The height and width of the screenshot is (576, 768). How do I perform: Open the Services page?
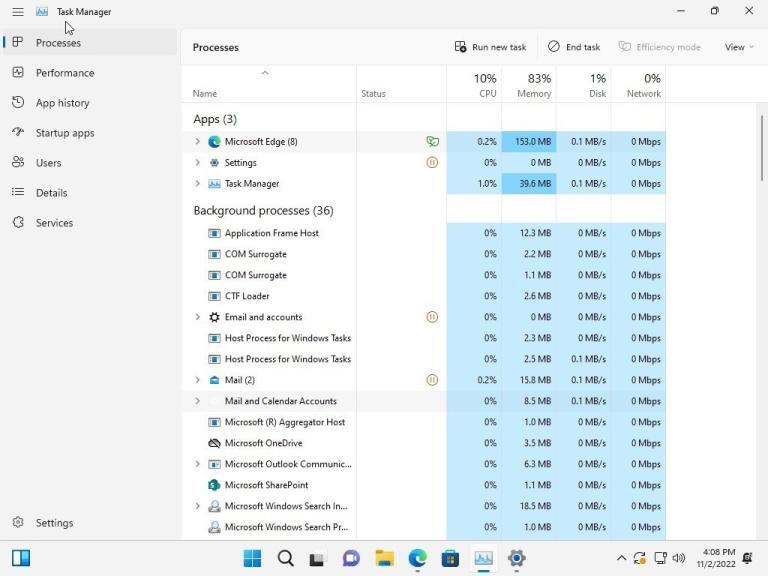click(90, 223)
